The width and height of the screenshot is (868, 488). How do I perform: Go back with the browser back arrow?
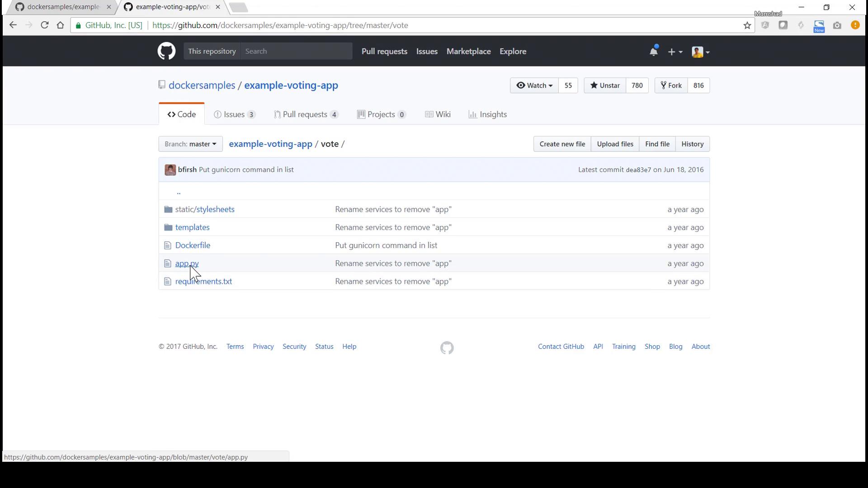click(13, 25)
